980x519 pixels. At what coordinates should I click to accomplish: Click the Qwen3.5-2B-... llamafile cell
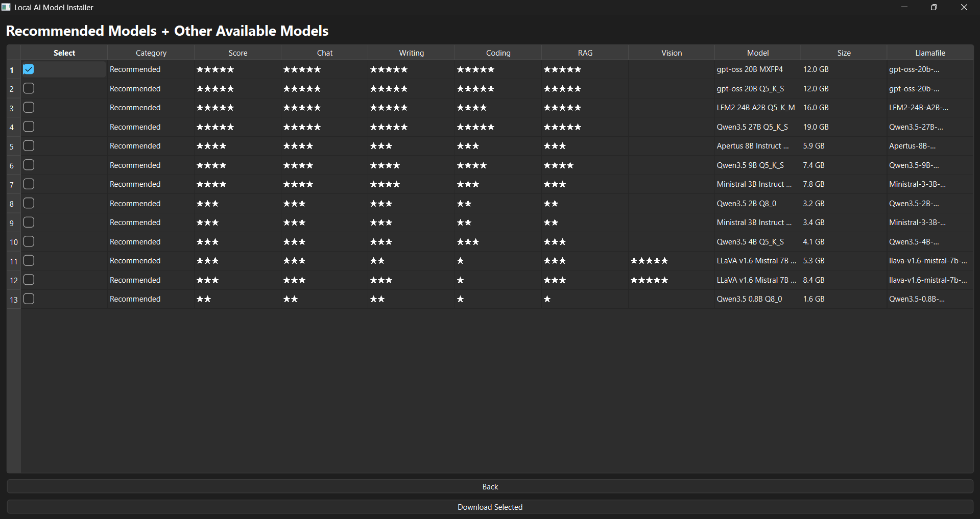click(930, 204)
